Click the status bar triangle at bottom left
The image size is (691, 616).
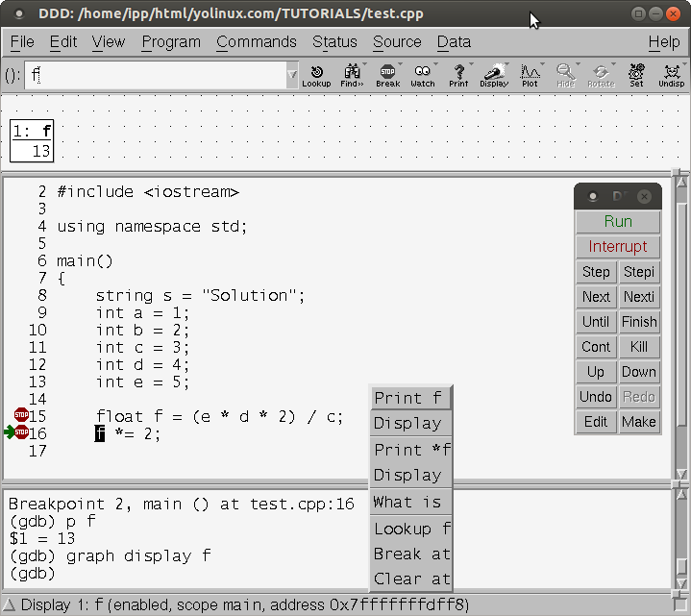(10, 604)
